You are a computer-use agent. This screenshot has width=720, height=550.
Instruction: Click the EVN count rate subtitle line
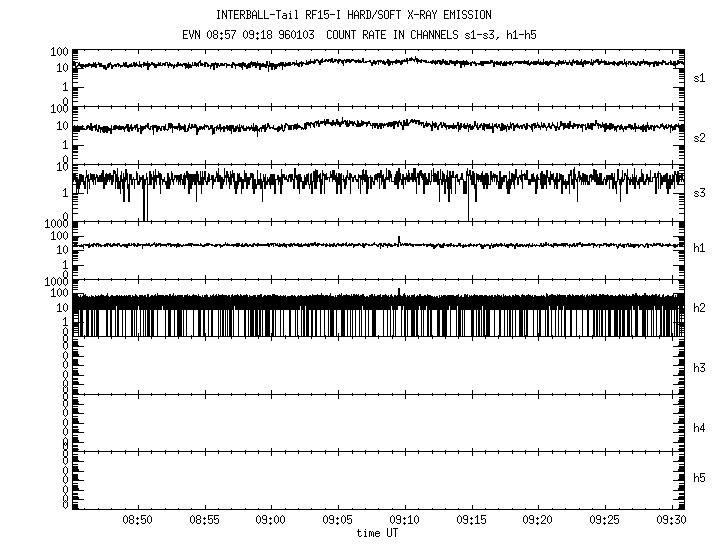pos(360,34)
